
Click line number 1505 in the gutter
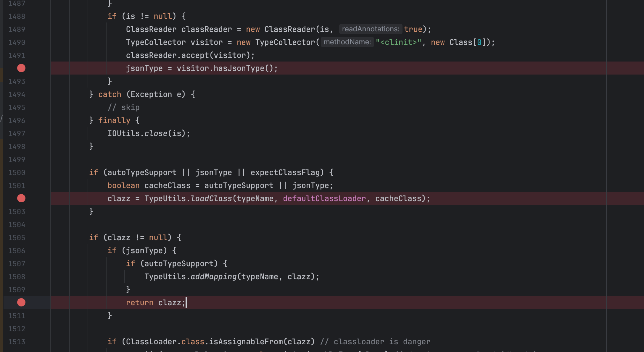pos(17,238)
